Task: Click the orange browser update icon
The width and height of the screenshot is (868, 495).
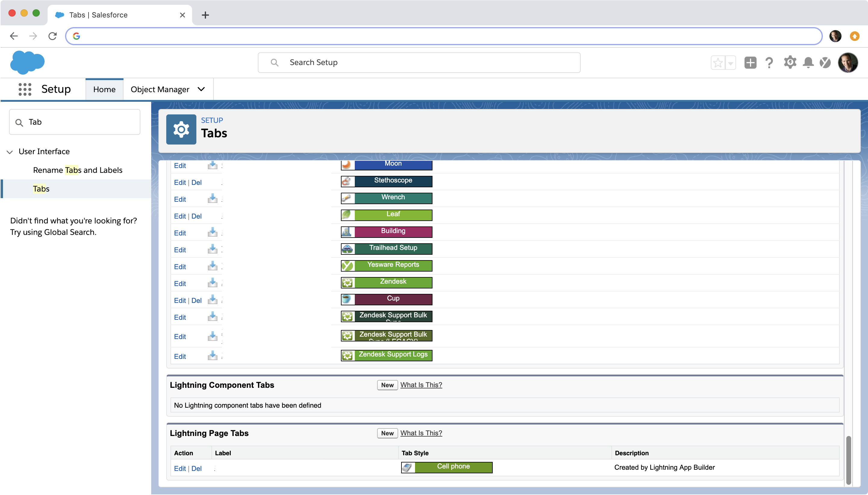Action: (x=854, y=36)
